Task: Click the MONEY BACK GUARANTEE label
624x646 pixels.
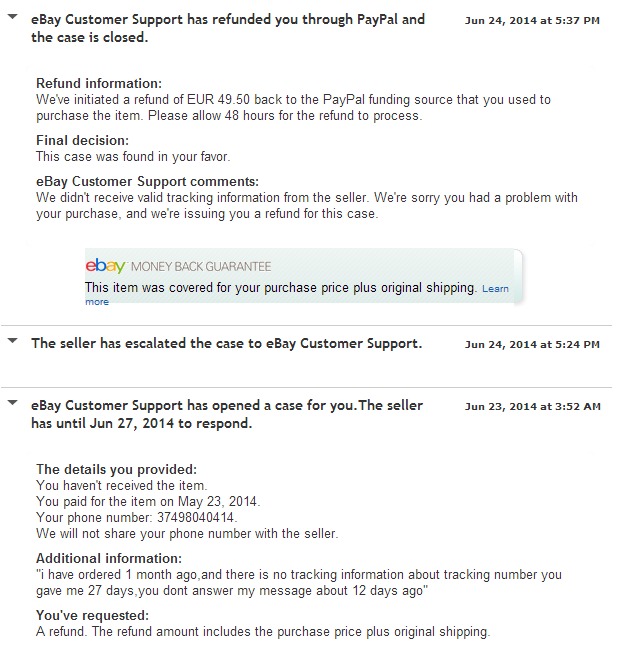Action: coord(201,267)
